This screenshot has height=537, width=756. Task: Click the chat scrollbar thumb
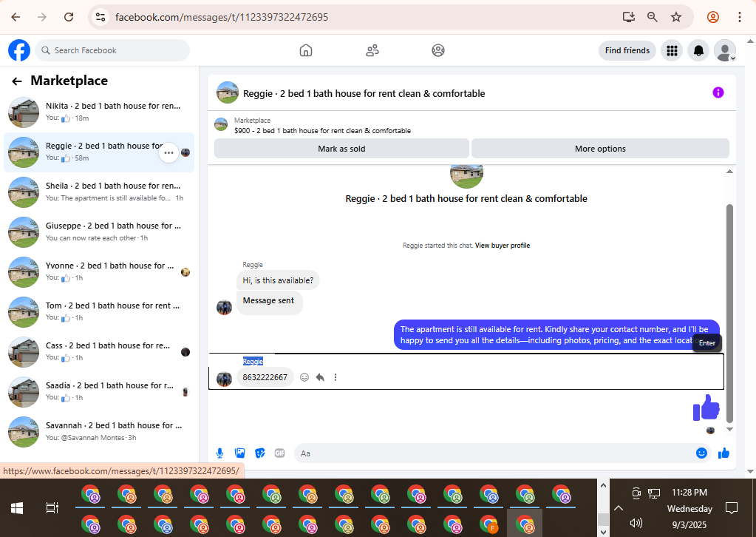(x=729, y=314)
